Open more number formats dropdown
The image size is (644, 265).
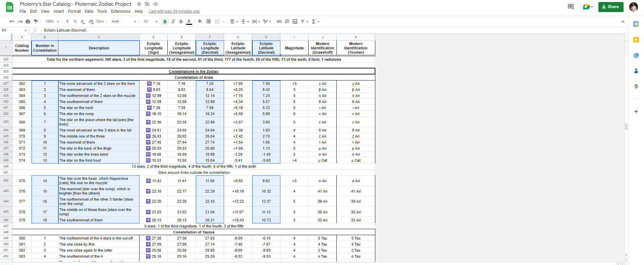pyautogui.click(x=100, y=21)
